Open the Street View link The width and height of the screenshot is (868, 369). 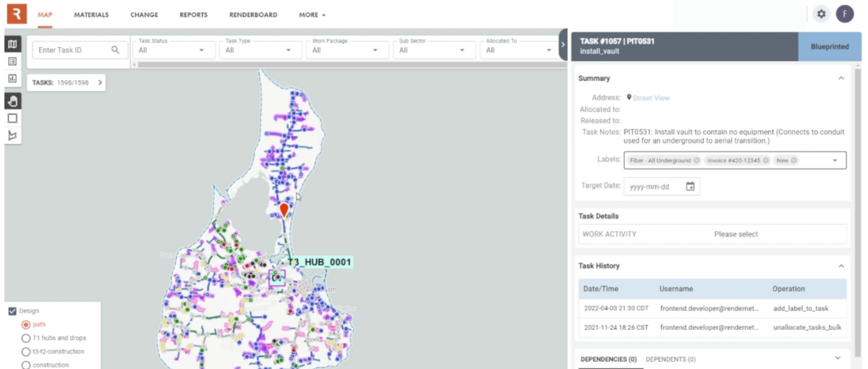coord(651,98)
